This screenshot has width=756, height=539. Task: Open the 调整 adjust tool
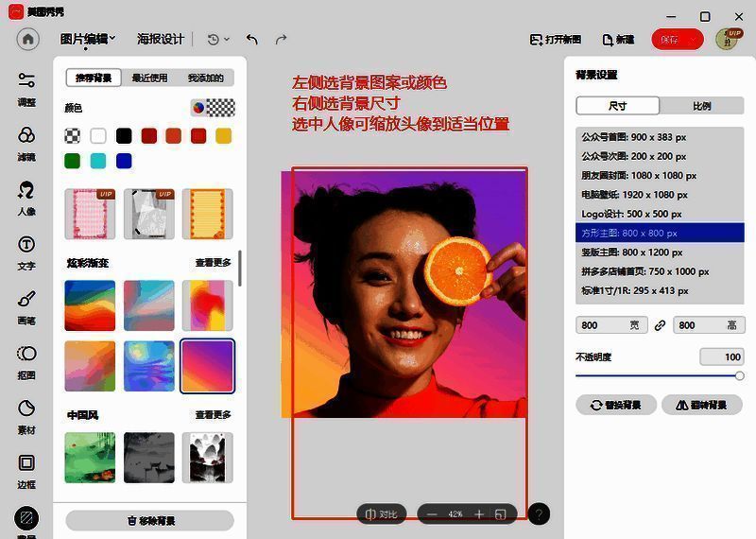pos(26,89)
